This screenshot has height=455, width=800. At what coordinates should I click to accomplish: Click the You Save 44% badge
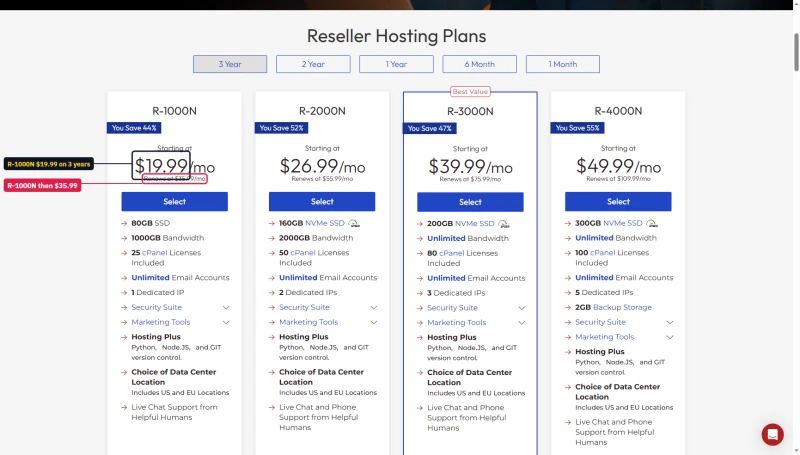pos(134,128)
